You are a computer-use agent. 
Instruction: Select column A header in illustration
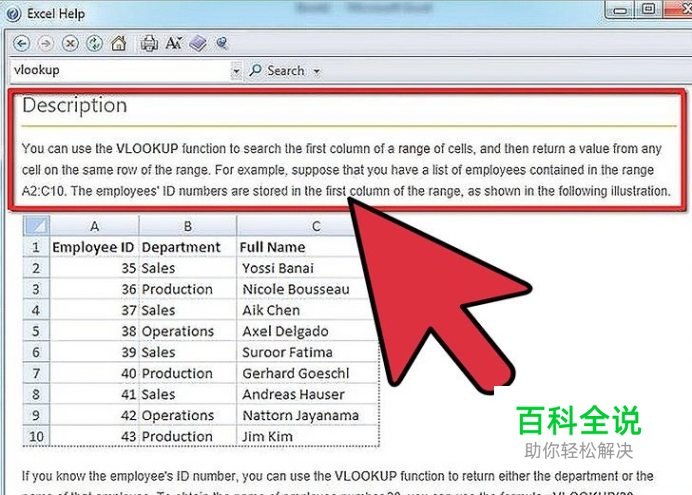click(94, 226)
